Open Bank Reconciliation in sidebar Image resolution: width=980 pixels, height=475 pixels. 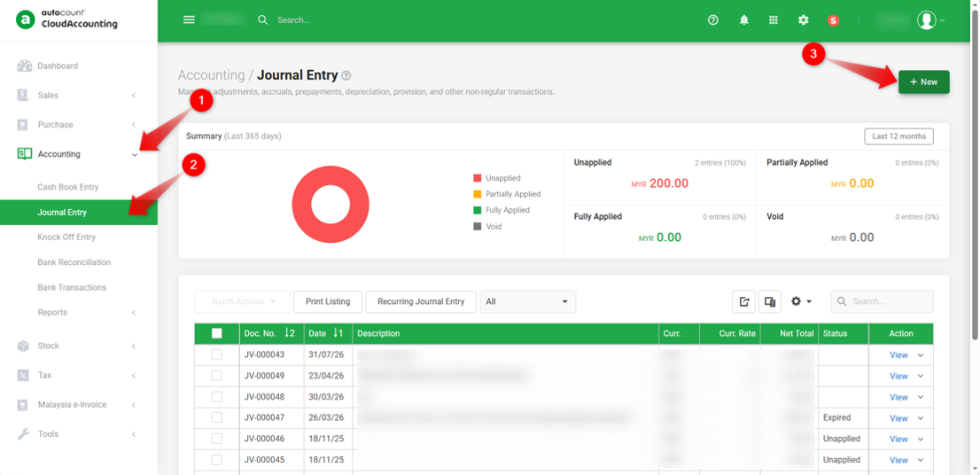coord(74,262)
